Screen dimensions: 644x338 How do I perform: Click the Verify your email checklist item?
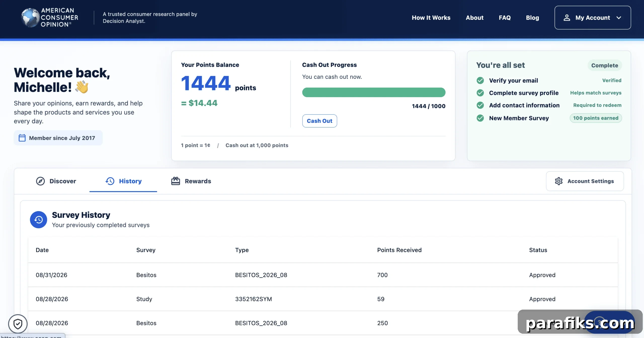point(513,81)
